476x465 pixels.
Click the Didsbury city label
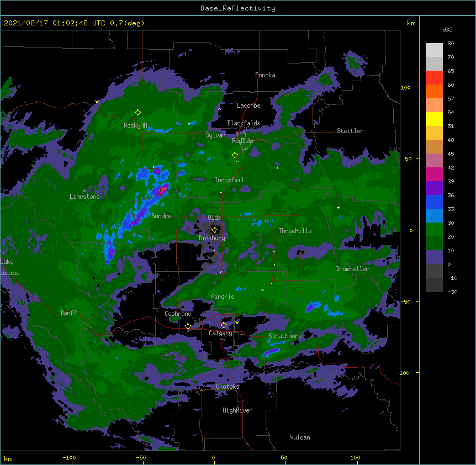[212, 238]
